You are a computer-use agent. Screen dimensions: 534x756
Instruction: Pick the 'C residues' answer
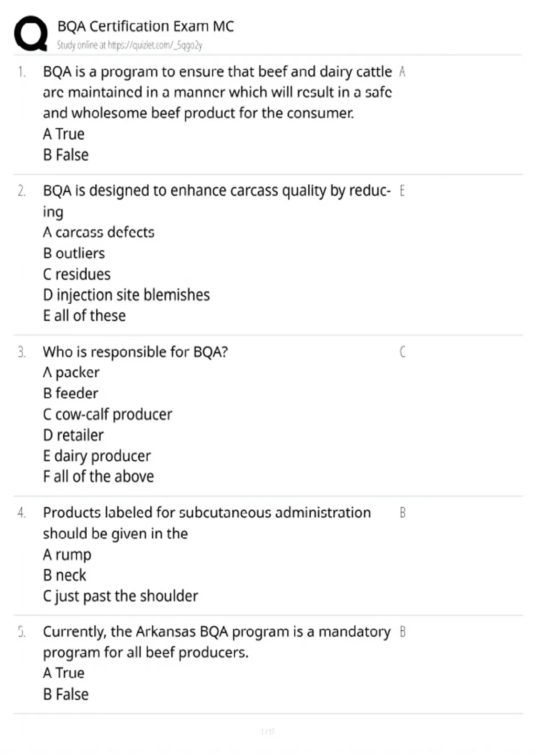[x=77, y=274]
